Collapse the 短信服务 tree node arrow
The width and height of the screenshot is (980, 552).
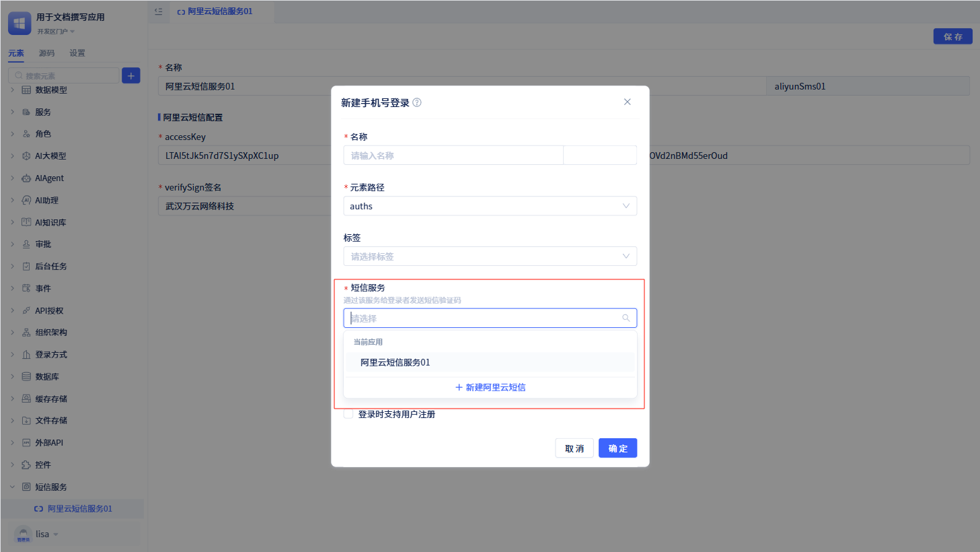coord(12,487)
